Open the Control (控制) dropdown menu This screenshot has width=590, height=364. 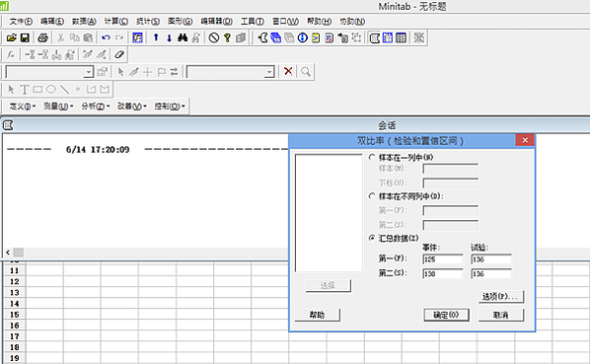point(170,107)
